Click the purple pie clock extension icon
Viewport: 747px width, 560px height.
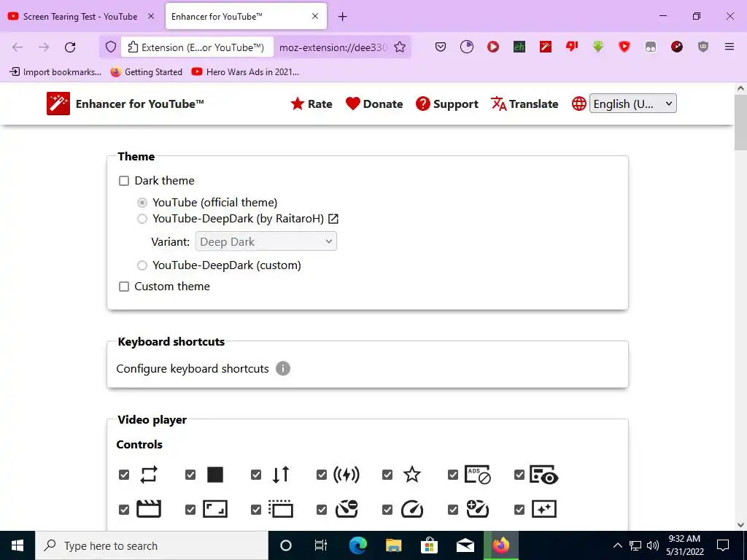467,47
